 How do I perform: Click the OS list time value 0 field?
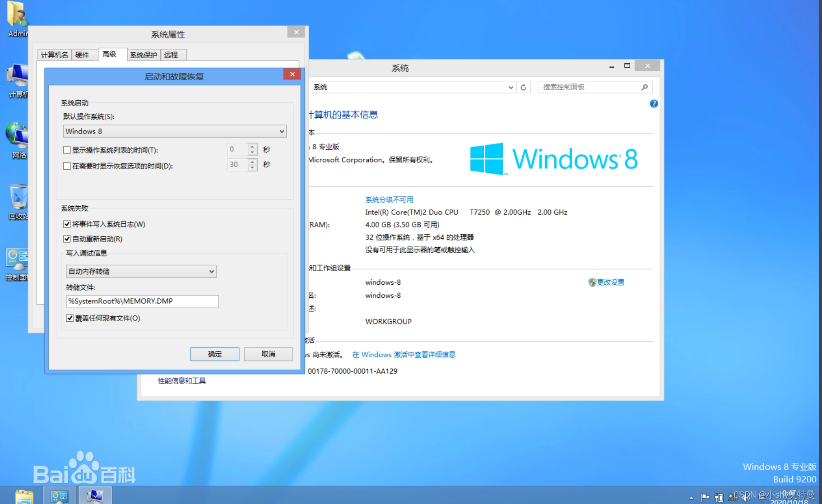point(237,149)
